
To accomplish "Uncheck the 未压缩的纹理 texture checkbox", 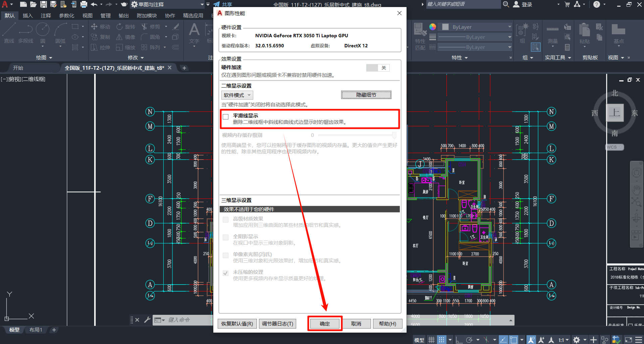I will pyautogui.click(x=225, y=273).
